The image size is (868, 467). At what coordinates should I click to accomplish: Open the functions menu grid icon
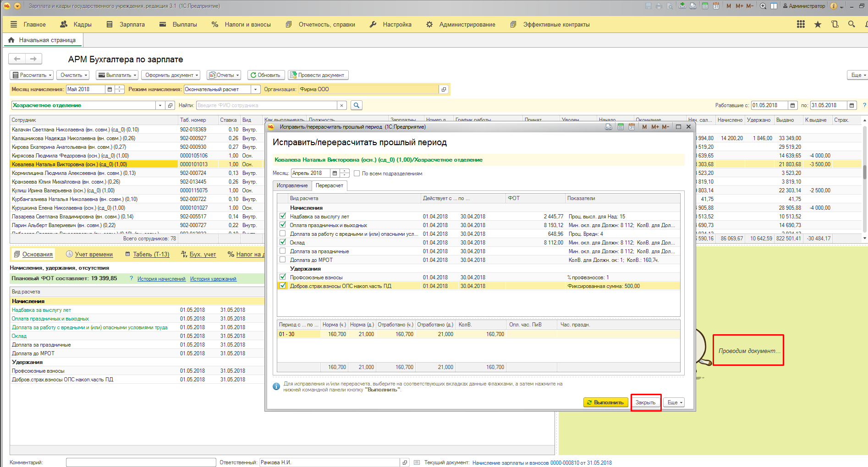click(801, 24)
